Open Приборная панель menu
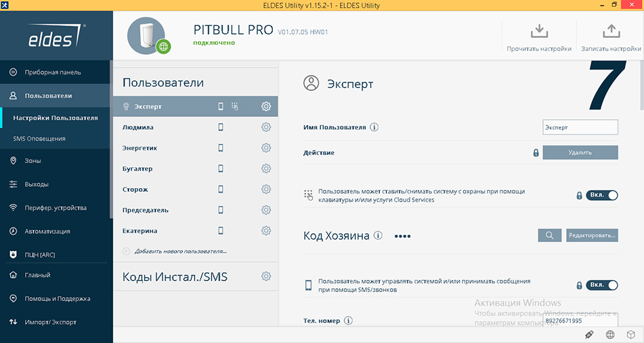This screenshot has height=343, width=644. point(55,72)
